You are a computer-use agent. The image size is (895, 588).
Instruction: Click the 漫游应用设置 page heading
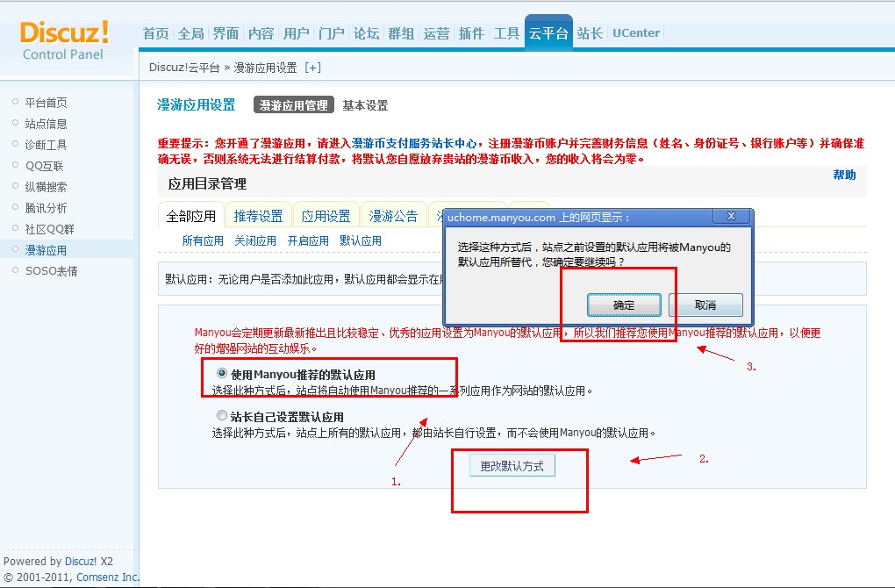(x=197, y=105)
